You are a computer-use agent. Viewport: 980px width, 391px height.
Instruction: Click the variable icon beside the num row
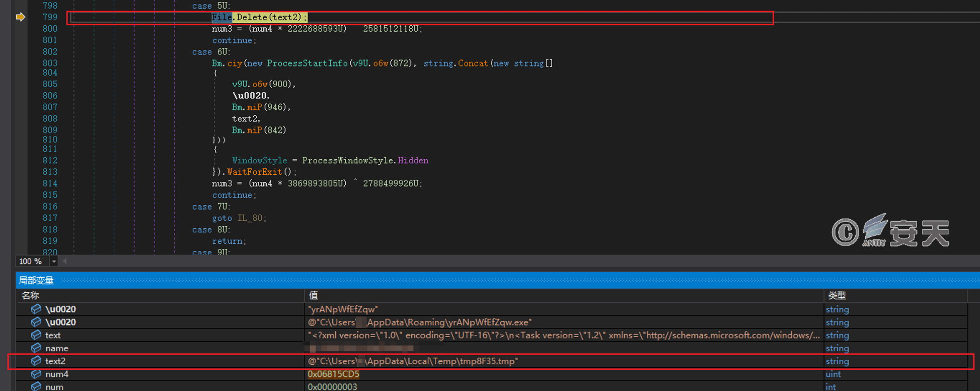36,386
